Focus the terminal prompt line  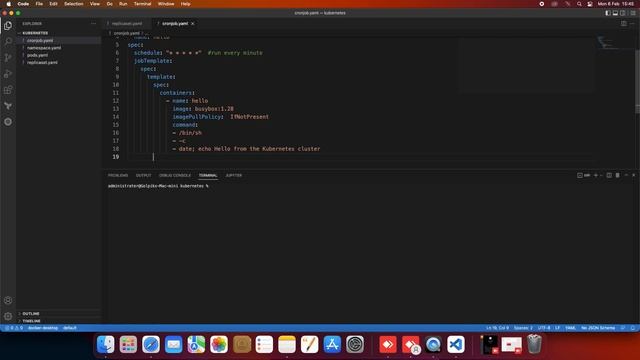coord(158,186)
